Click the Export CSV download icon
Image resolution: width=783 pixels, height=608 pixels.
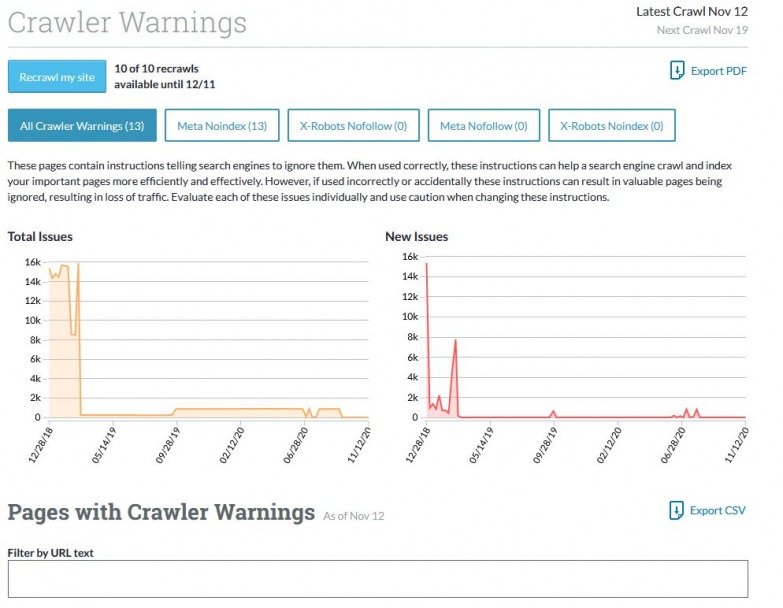(x=676, y=511)
